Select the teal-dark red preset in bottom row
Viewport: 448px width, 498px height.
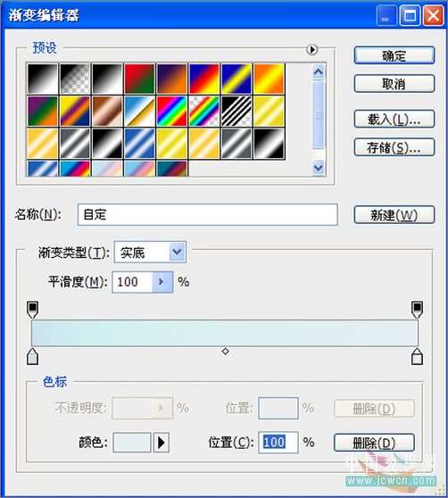171,169
